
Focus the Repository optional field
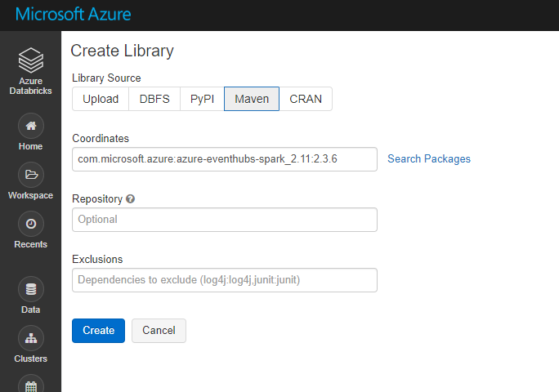[x=225, y=220]
